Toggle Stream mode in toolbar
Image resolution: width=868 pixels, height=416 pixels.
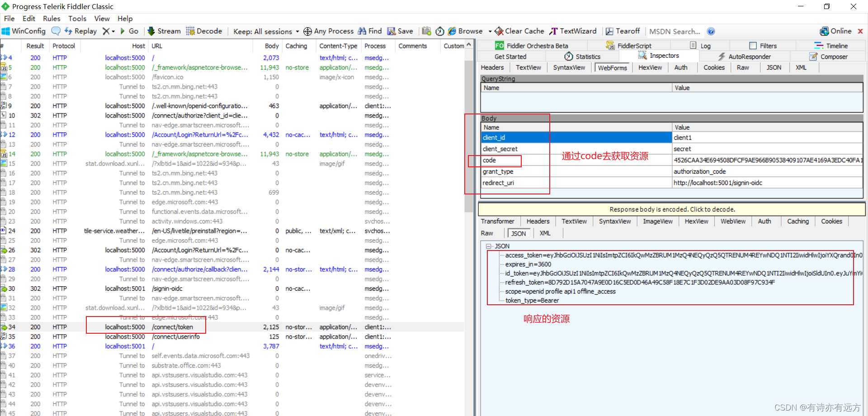pos(164,31)
